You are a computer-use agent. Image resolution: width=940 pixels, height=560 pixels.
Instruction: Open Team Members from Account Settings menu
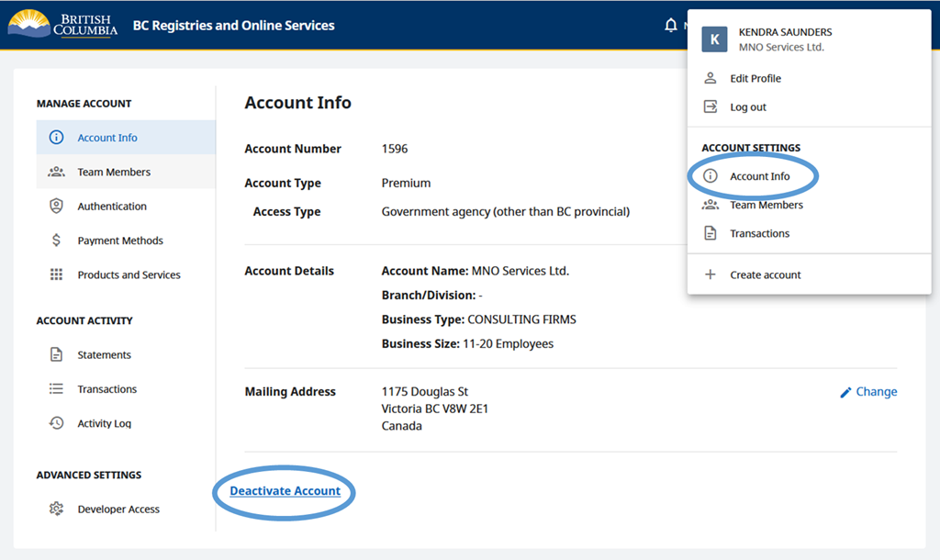pyautogui.click(x=766, y=205)
